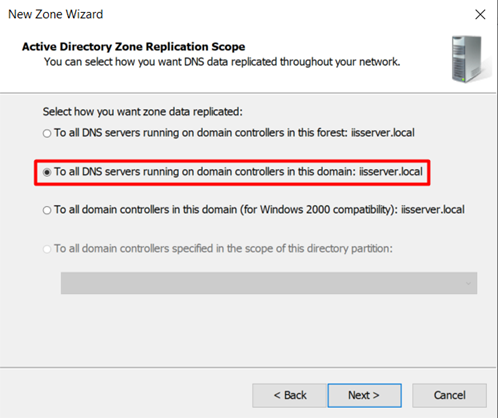Screen dimensions: 498x418
Task: Select replication to DNS servers in this domain
Action: coord(47,172)
